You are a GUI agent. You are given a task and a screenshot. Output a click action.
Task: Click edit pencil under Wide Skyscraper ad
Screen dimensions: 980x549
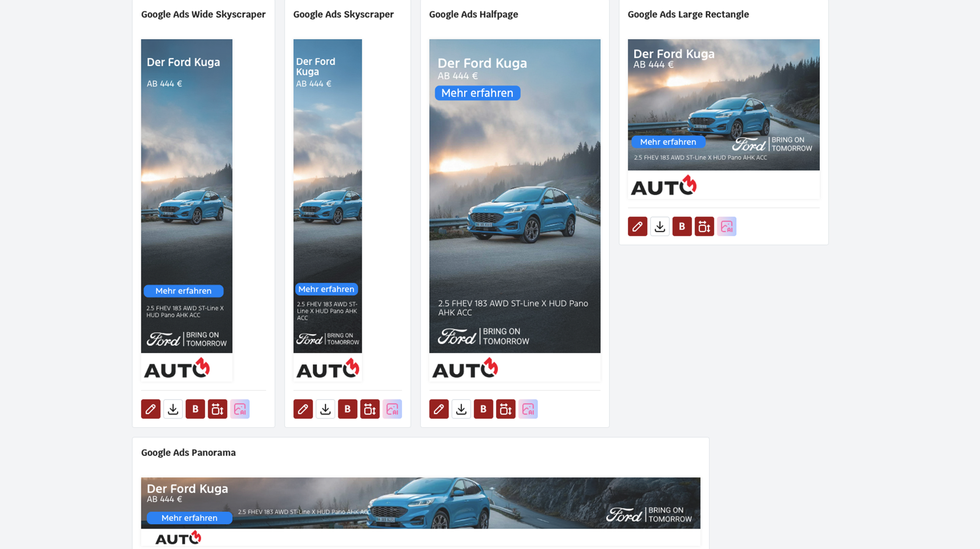coord(151,409)
